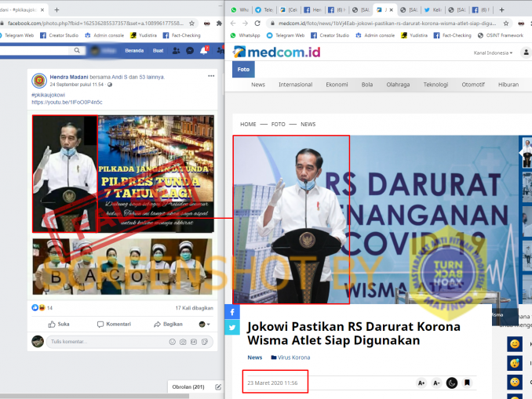Open Ekonomi menu item

[337, 85]
